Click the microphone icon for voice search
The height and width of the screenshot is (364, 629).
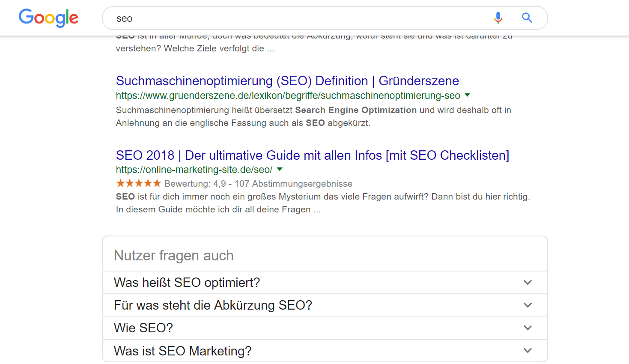[x=498, y=18]
